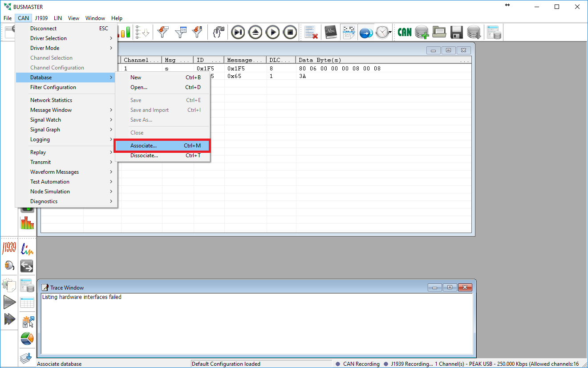Choose Open... in the Database submenu
Viewport: 588px width, 368px height.
(x=162, y=87)
